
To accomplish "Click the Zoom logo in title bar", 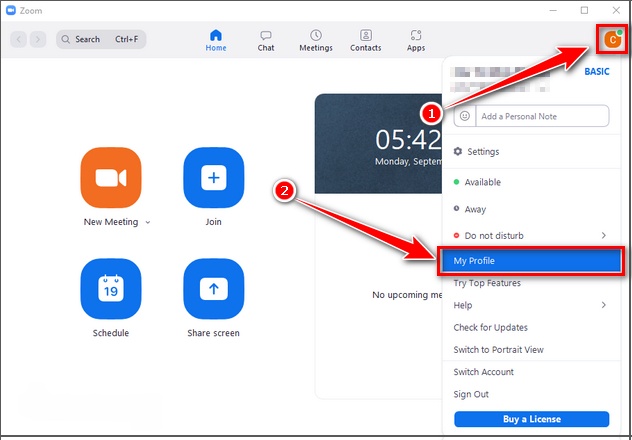I will click(10, 10).
